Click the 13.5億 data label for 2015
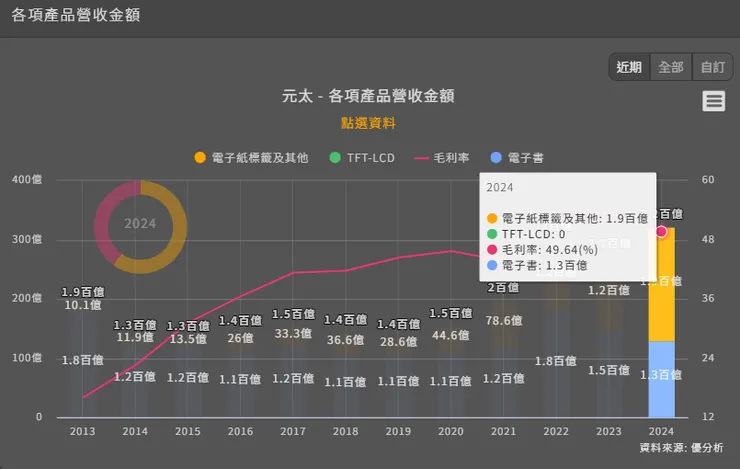This screenshot has width=740, height=469. click(x=188, y=339)
